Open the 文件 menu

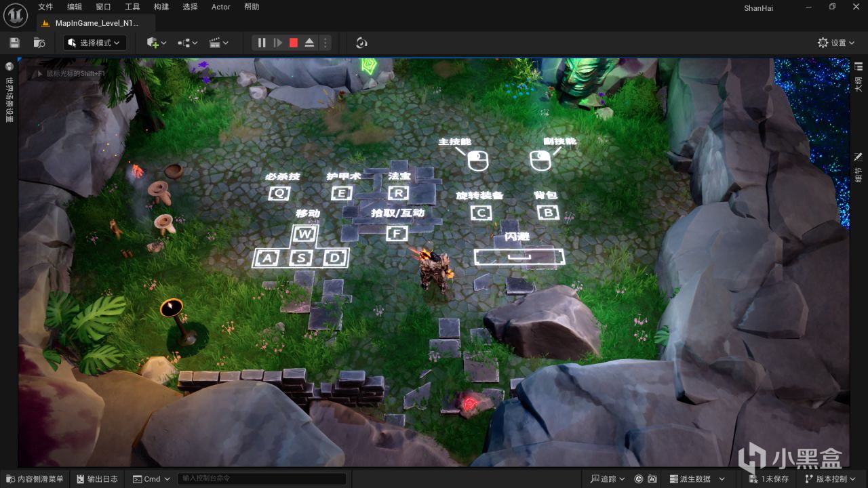(45, 7)
